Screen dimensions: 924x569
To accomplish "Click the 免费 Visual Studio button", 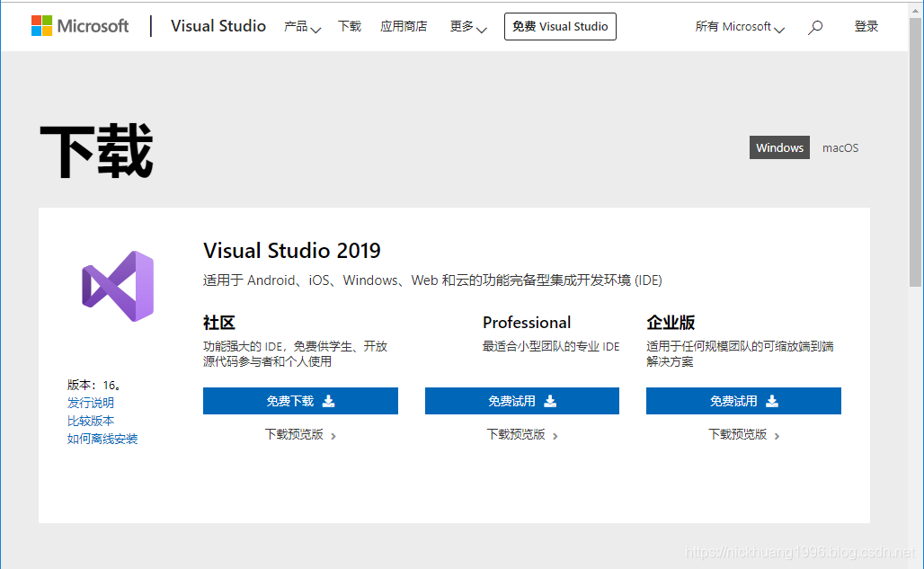I will pos(560,26).
